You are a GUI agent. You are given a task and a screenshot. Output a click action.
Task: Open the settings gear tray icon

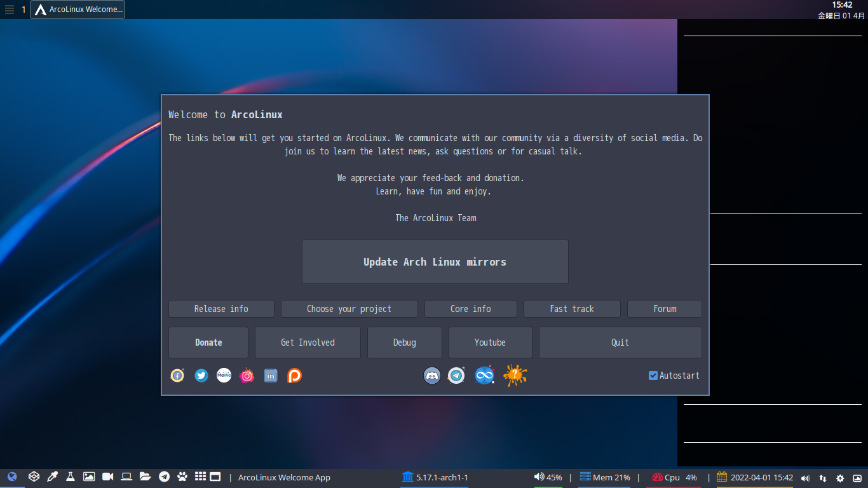pos(840,478)
